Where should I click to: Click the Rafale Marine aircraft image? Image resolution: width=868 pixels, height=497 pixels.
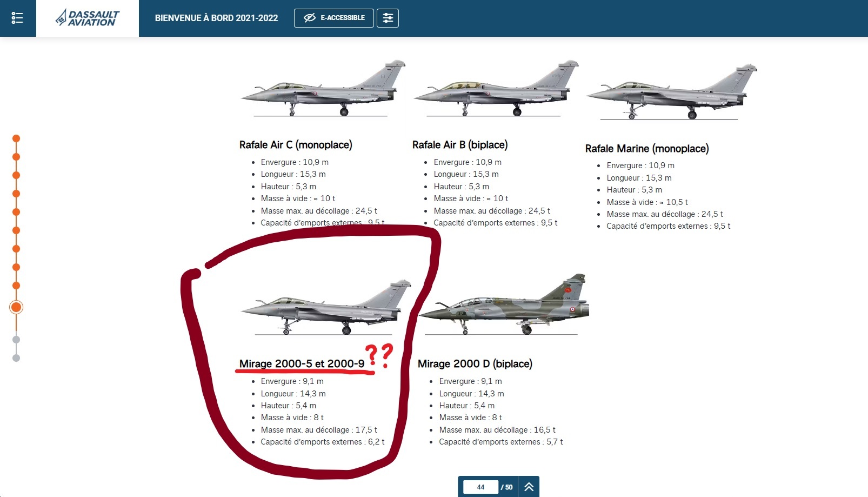tap(671, 91)
